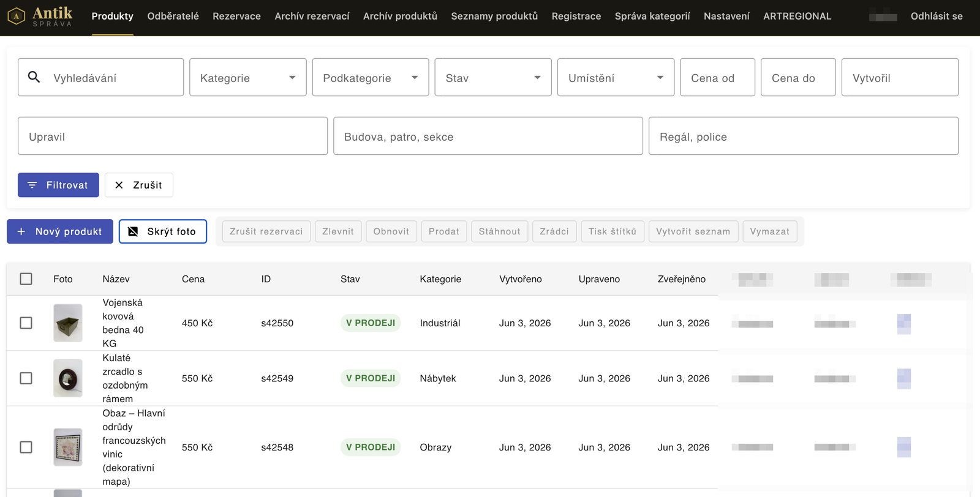Click the Regál, police input field
This screenshot has height=497, width=980.
[804, 136]
